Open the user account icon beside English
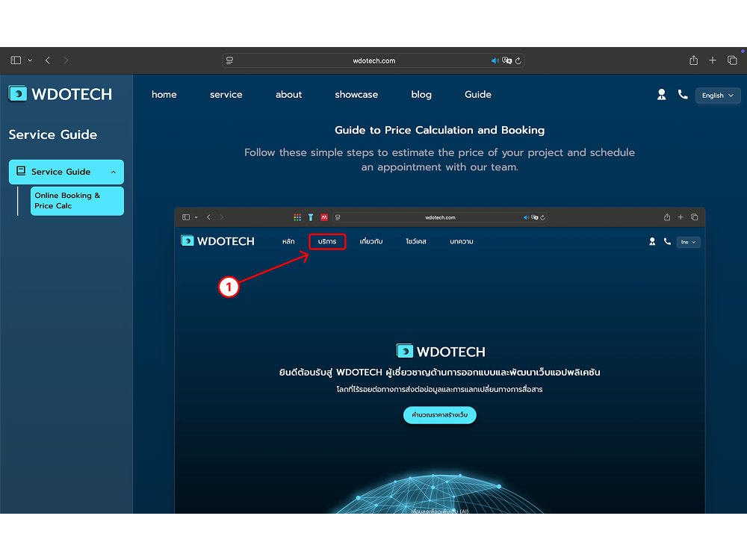The width and height of the screenshot is (747, 560). point(661,94)
